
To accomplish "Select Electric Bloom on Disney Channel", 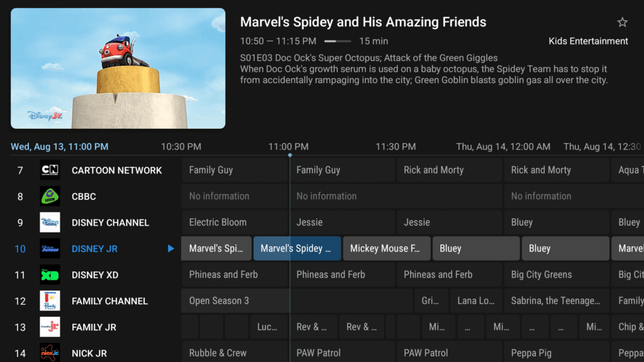I will point(234,222).
